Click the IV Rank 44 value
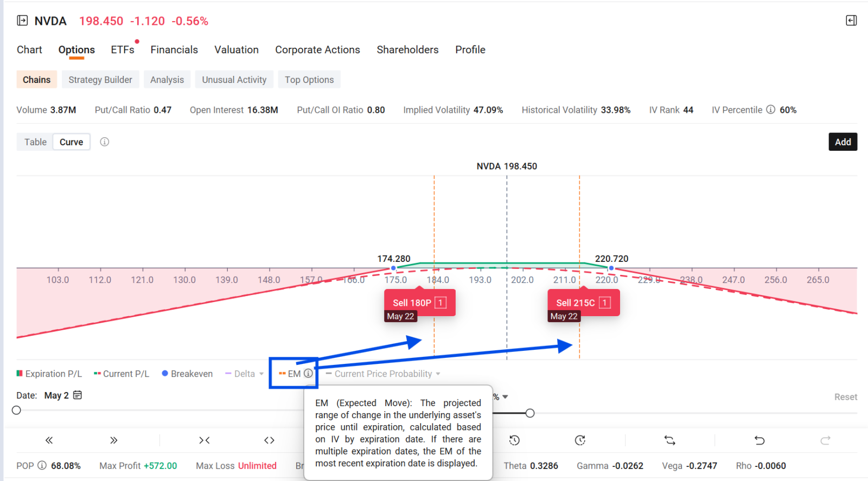The image size is (868, 481). coord(688,110)
